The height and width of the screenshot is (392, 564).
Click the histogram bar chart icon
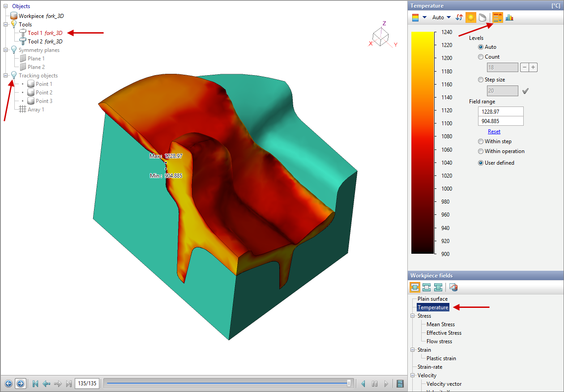(x=509, y=17)
